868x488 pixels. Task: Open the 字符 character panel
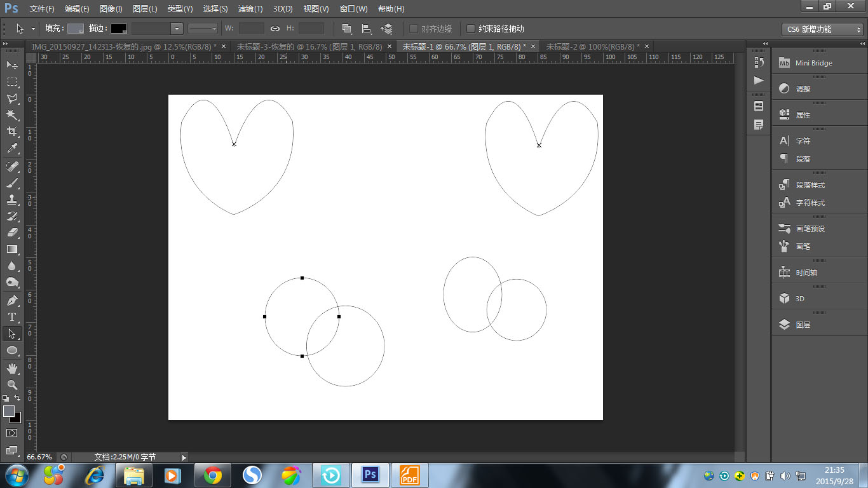point(820,141)
